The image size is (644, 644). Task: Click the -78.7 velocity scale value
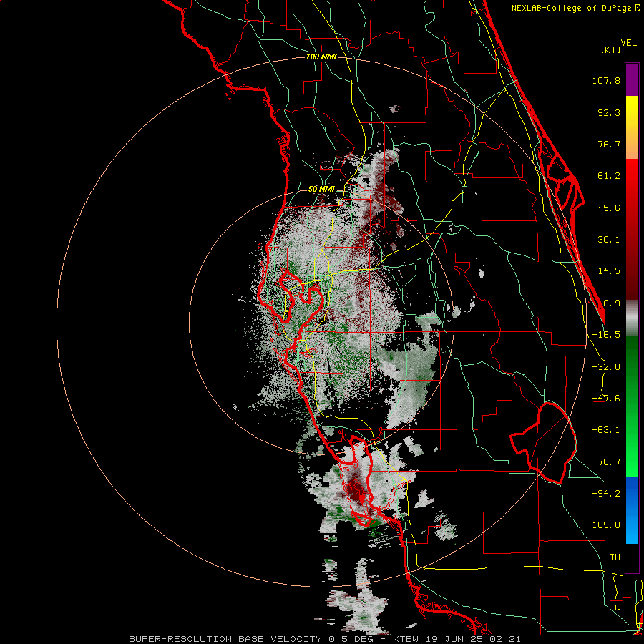[606, 462]
